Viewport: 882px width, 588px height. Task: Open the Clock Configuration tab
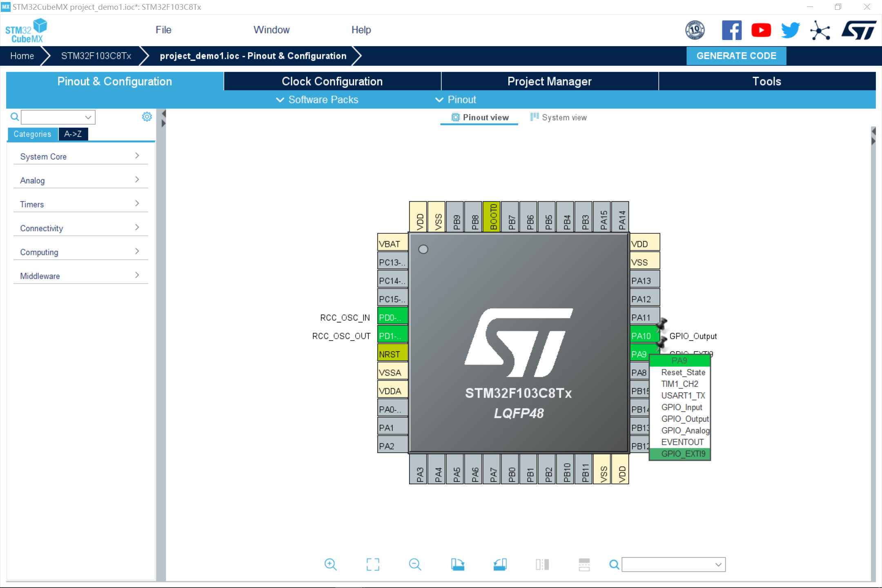(332, 81)
